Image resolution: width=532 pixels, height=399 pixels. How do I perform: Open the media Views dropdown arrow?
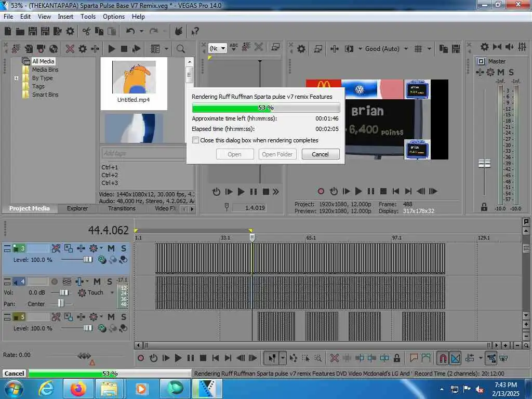(x=167, y=49)
